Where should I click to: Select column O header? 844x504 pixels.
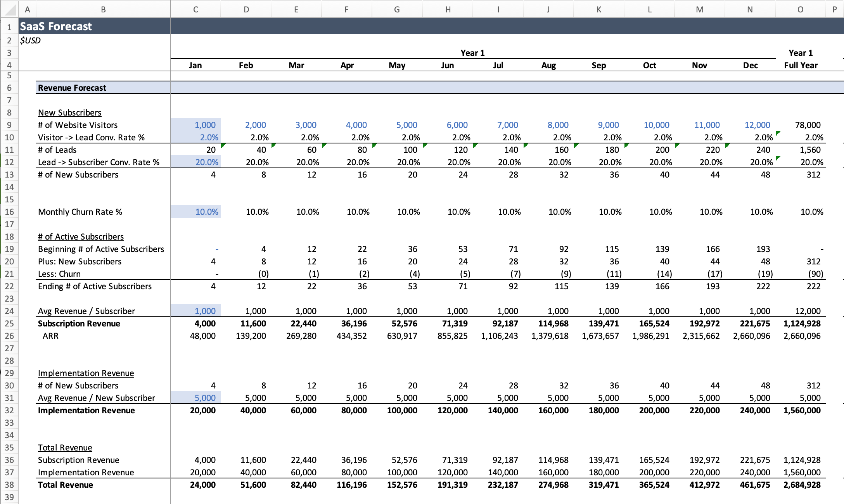click(800, 9)
